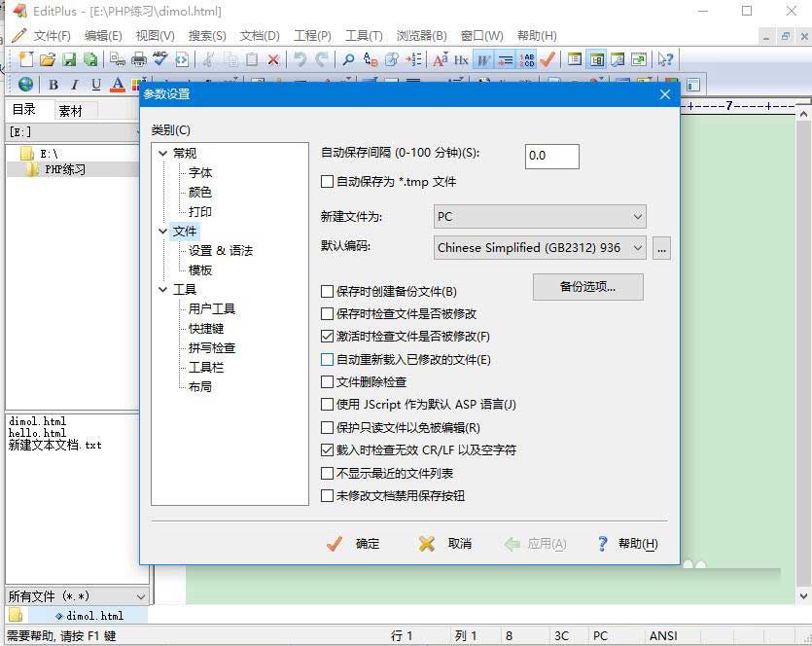
Task: Open the 所有文件 (*.*) filter dropdown
Action: click(x=77, y=596)
